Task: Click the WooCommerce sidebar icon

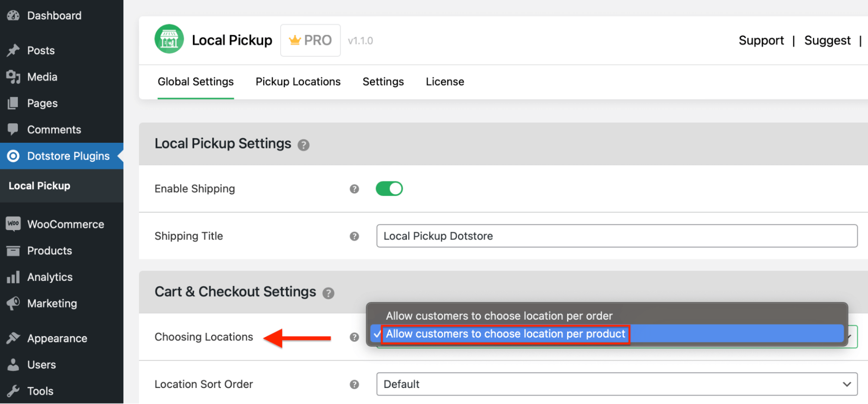Action: pyautogui.click(x=13, y=224)
